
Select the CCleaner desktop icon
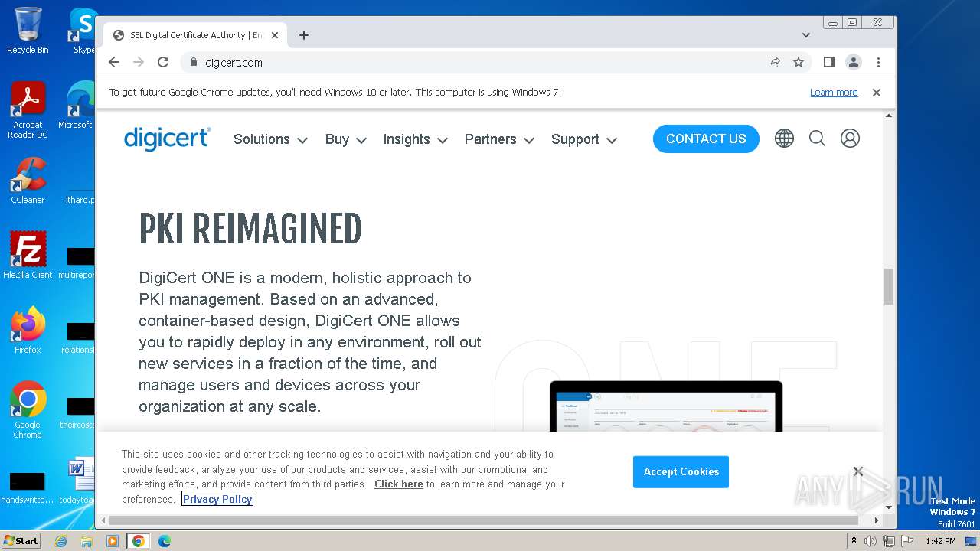click(28, 181)
